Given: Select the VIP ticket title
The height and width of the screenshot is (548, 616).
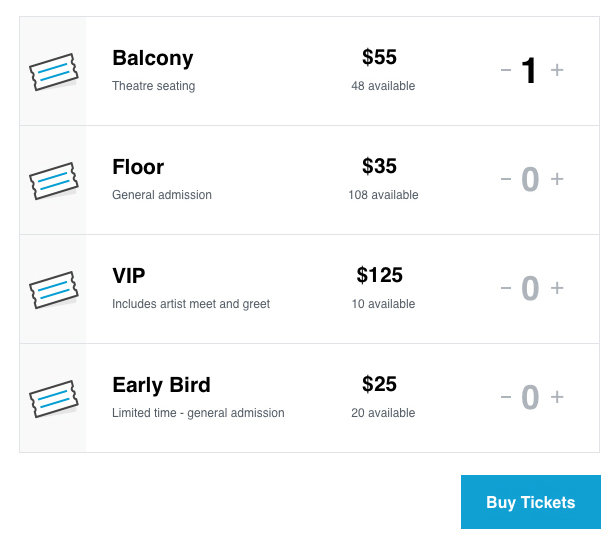Looking at the screenshot, I should tap(128, 275).
